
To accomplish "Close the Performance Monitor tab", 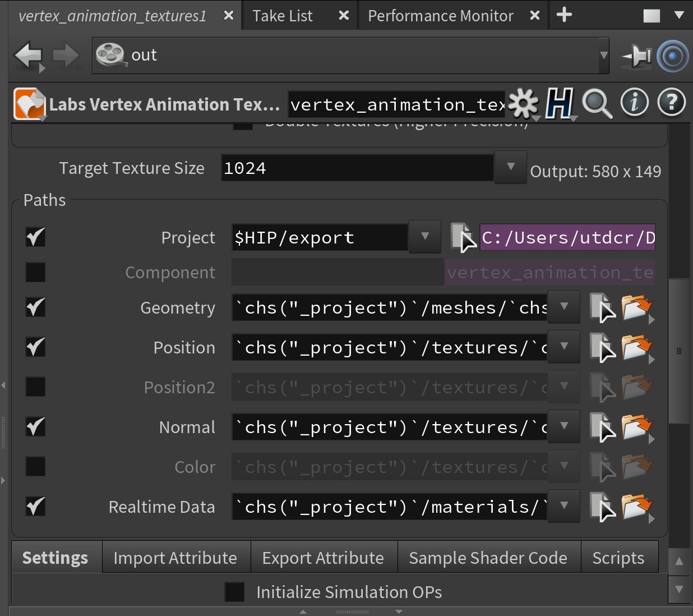I will (535, 16).
